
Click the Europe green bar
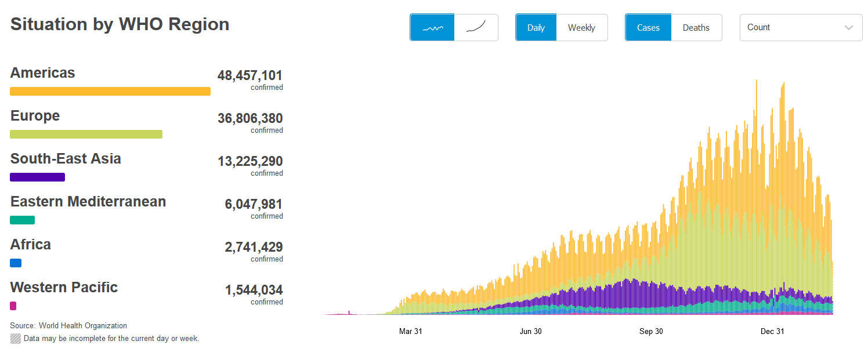coord(86,134)
